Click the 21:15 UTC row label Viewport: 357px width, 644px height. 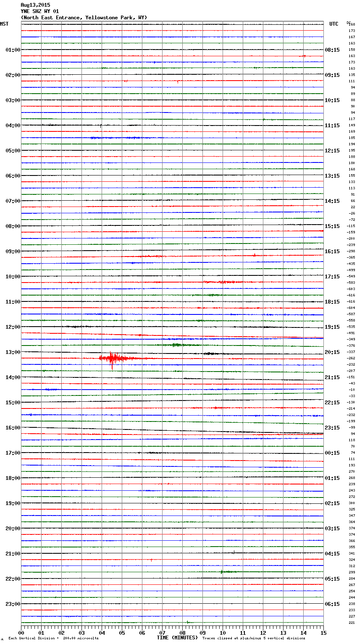332,377
